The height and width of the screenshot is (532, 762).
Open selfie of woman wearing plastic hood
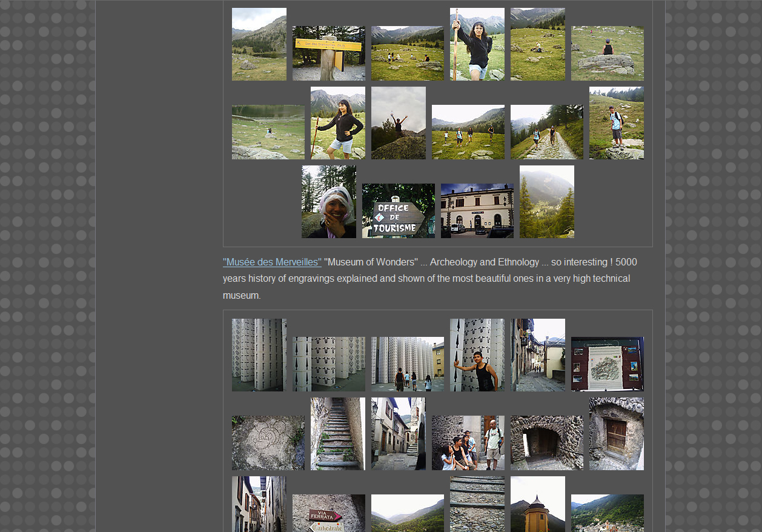[x=328, y=202]
